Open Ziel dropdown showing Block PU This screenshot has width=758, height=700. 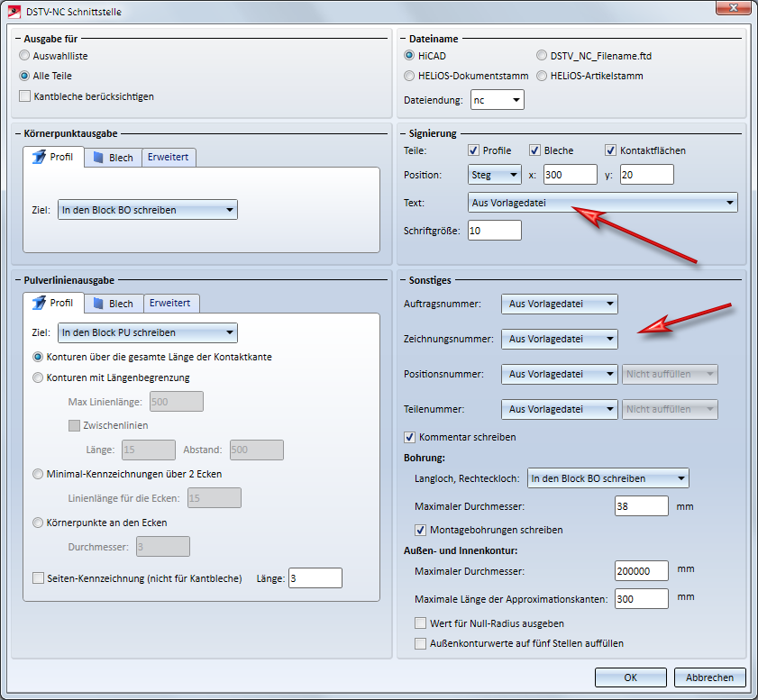click(148, 332)
